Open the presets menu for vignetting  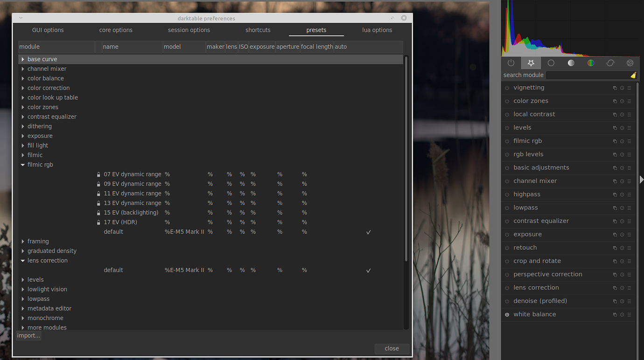point(629,88)
